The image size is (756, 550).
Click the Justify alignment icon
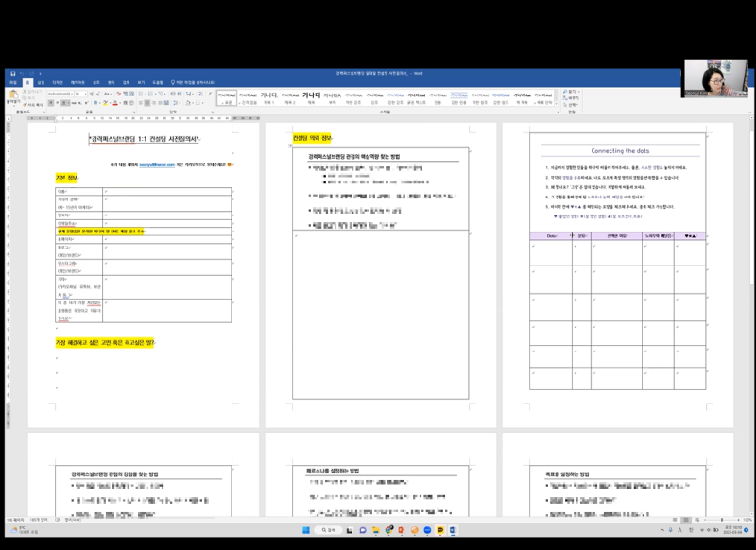tap(160, 103)
